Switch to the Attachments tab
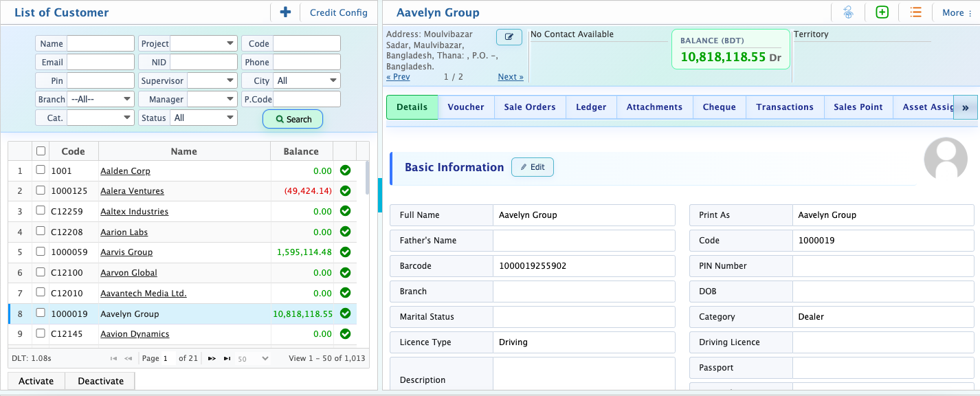Image resolution: width=980 pixels, height=396 pixels. (x=654, y=107)
